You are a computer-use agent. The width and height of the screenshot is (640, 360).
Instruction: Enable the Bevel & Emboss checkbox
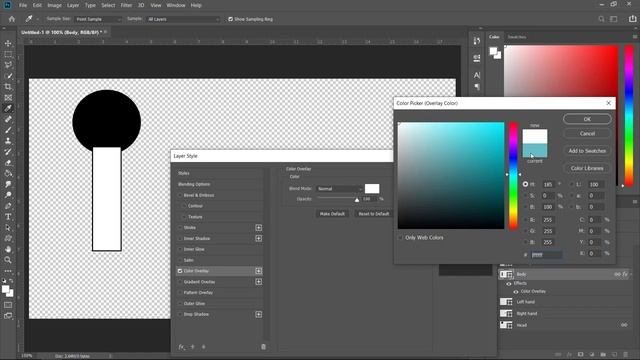180,195
